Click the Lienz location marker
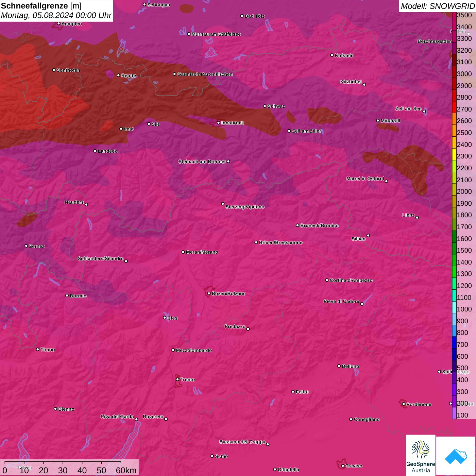Image resolution: width=476 pixels, height=476 pixels. 417,218
